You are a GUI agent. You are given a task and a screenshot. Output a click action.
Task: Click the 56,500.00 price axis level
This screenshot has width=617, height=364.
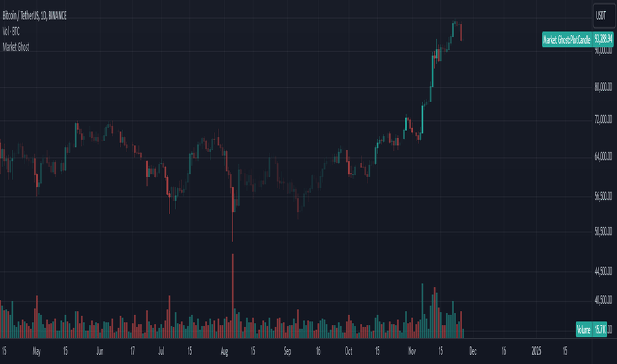(x=603, y=196)
